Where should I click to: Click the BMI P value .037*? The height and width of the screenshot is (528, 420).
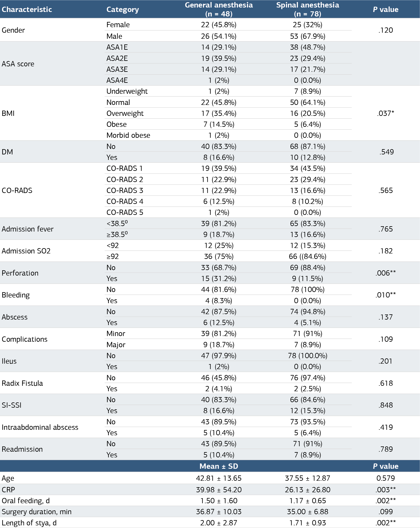[x=385, y=113]
